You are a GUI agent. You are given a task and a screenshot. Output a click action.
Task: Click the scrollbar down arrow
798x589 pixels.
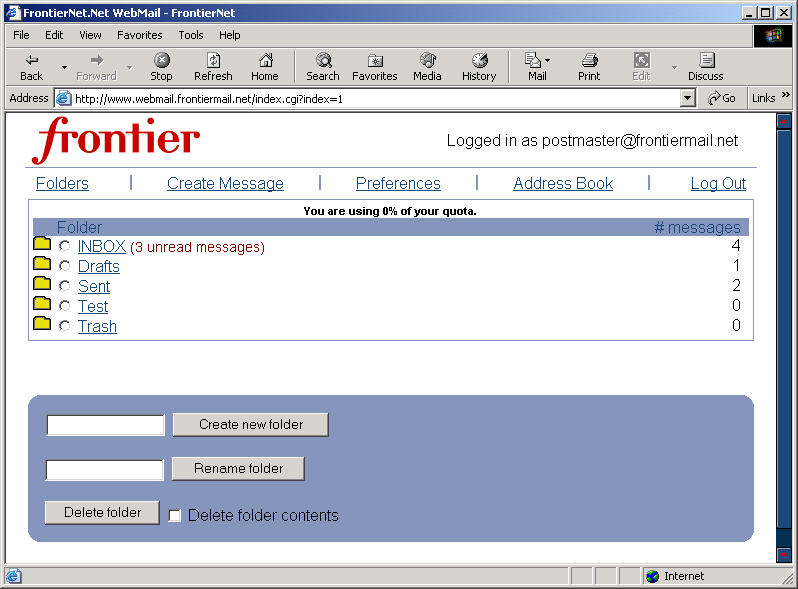point(784,554)
